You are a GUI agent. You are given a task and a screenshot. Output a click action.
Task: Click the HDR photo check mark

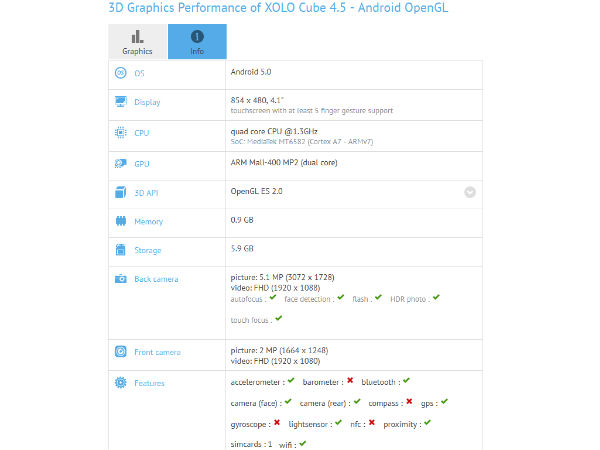point(437,297)
